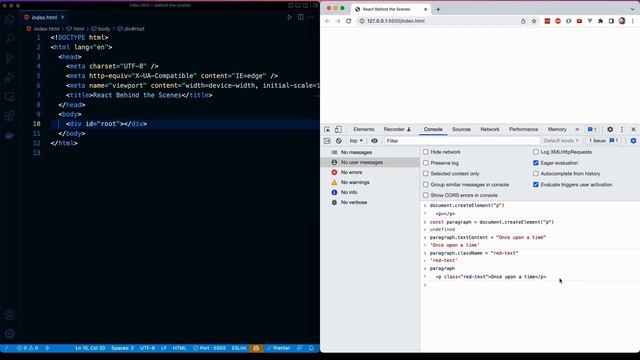
Task: Open More Actions ellipsis in VS Code editor
Action: [311, 17]
